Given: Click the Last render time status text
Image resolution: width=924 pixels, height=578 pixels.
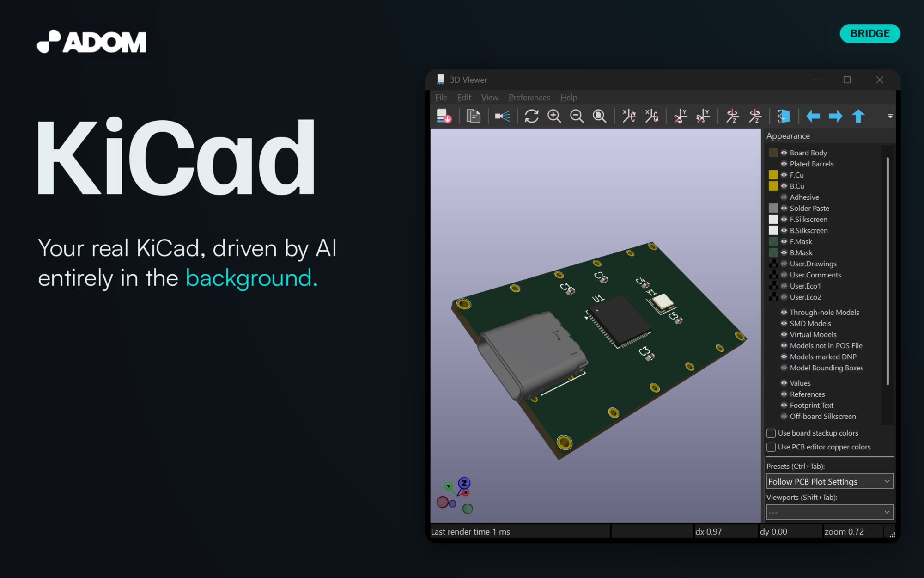Looking at the screenshot, I should click(x=470, y=532).
